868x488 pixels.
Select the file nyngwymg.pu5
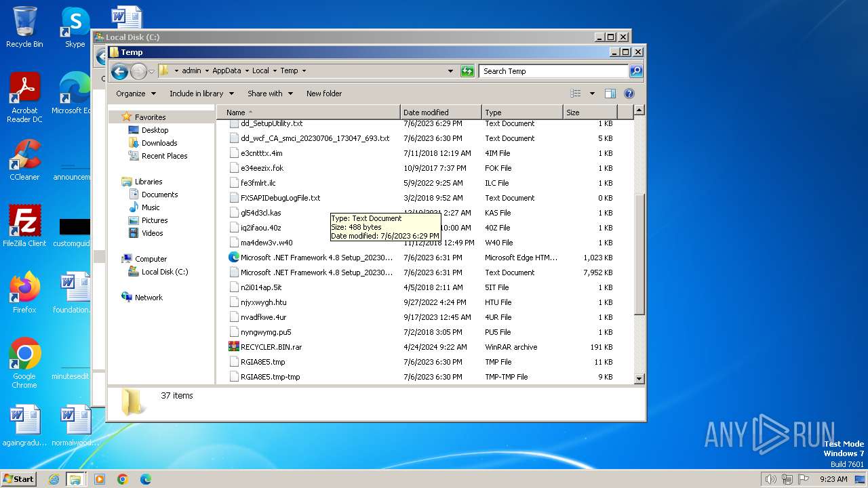(x=266, y=332)
